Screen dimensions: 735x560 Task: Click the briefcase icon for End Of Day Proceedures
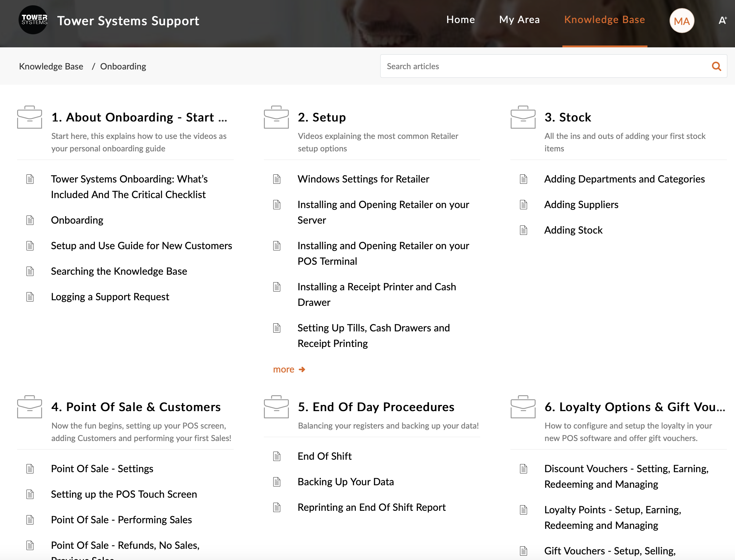(276, 407)
